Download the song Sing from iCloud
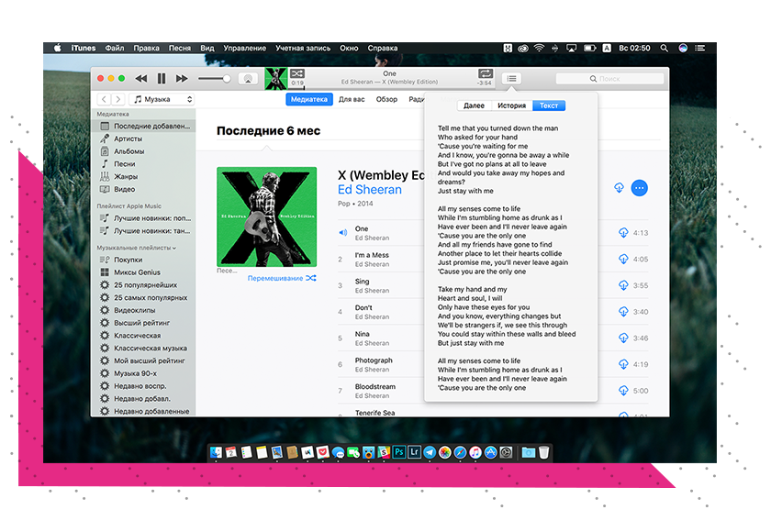Screen dimensions: 771x532 point(623,285)
